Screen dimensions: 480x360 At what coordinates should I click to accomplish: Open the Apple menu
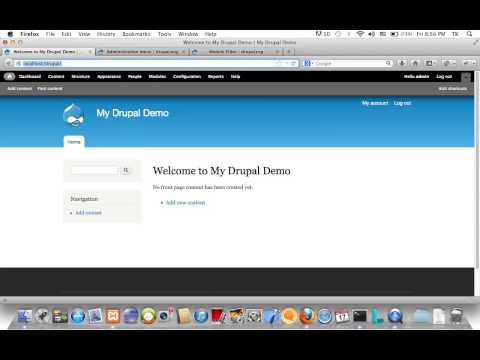coord(10,34)
